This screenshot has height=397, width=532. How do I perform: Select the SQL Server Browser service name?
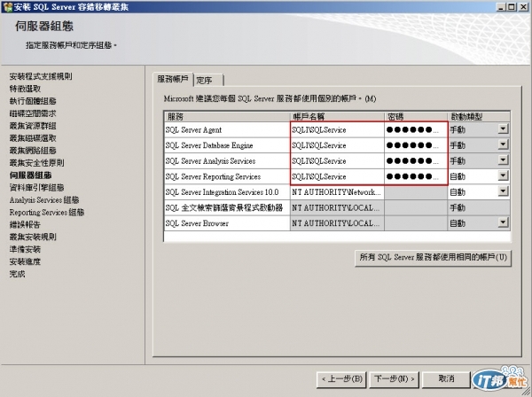tap(197, 223)
